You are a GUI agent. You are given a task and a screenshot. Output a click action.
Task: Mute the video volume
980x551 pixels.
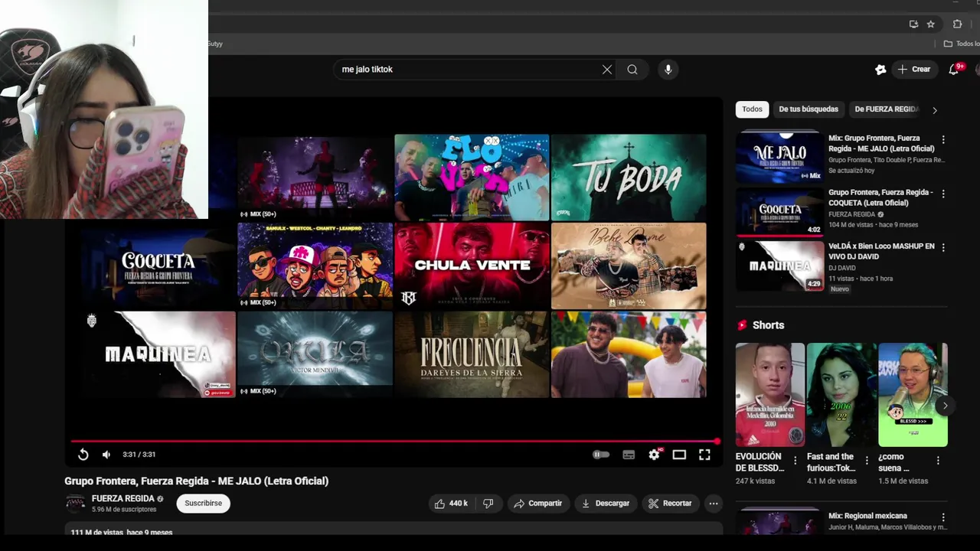[106, 455]
